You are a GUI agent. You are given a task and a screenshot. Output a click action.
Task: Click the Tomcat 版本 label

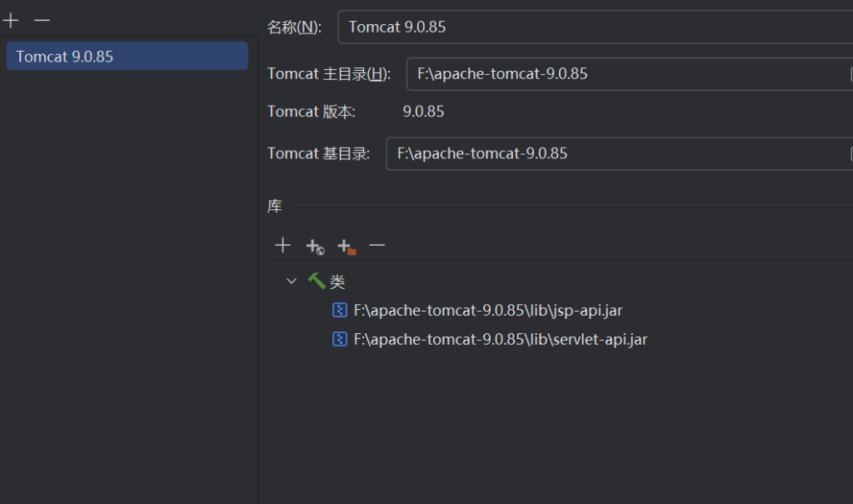pos(311,112)
